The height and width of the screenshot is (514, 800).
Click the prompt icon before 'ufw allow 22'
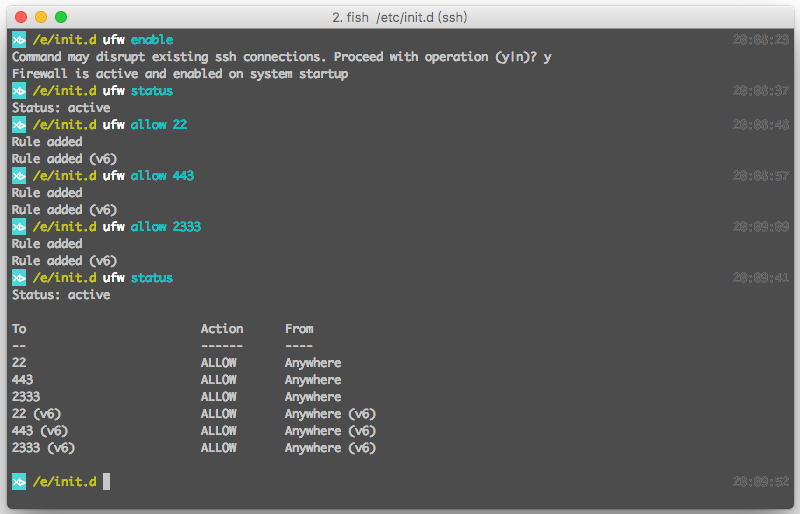point(19,125)
